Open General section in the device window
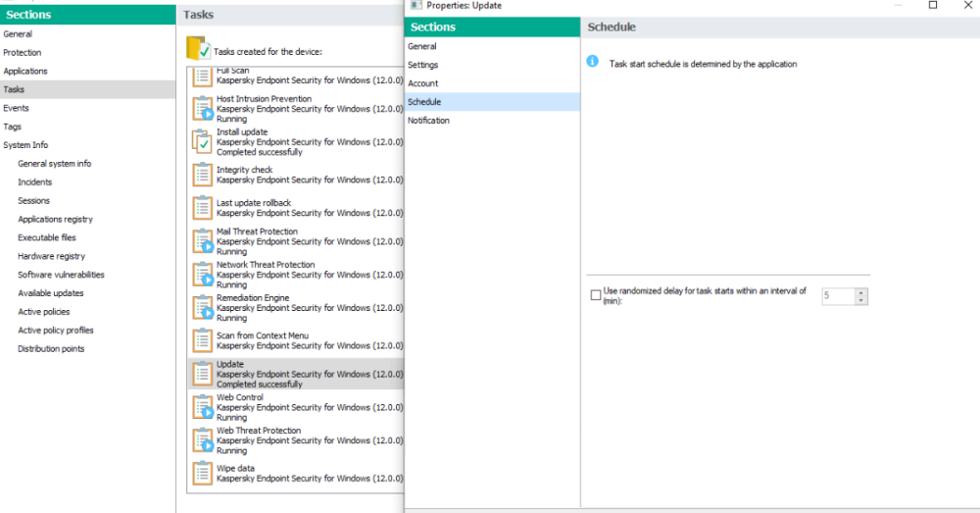980x513 pixels. coord(87,33)
